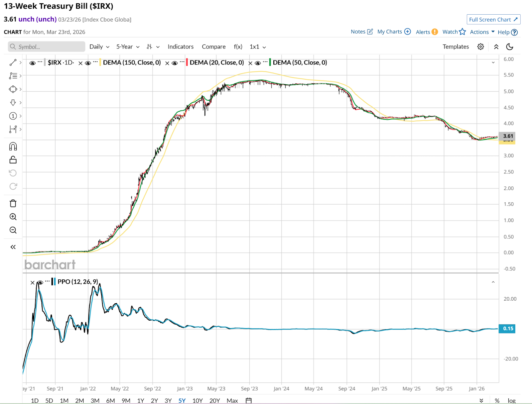Select the 1D time range
The width and height of the screenshot is (532, 404).
[35, 400]
